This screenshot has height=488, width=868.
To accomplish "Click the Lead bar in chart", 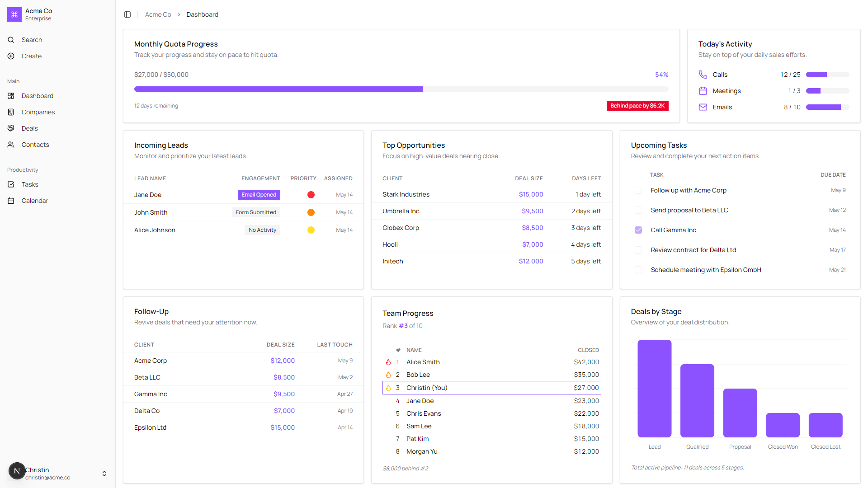I will point(655,389).
